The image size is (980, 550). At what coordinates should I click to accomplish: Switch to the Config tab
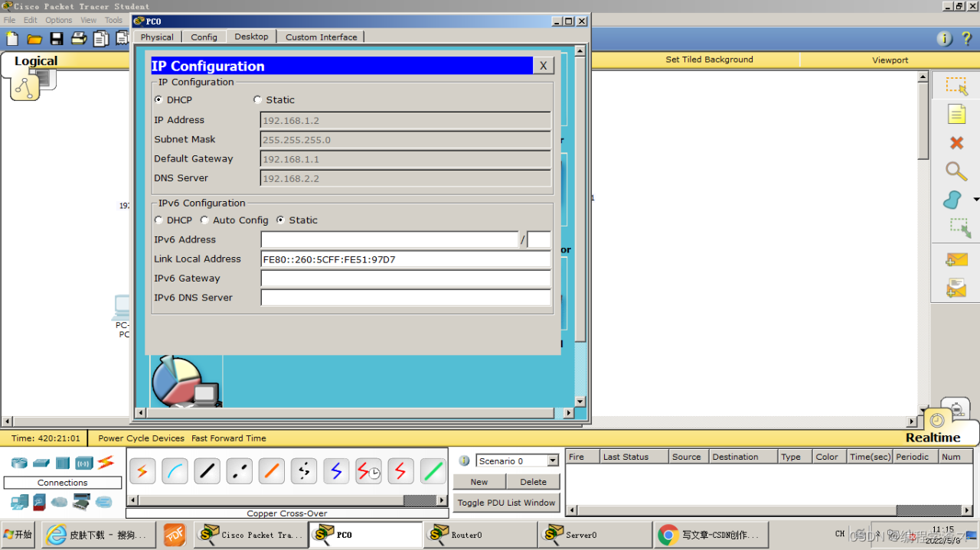(x=204, y=37)
